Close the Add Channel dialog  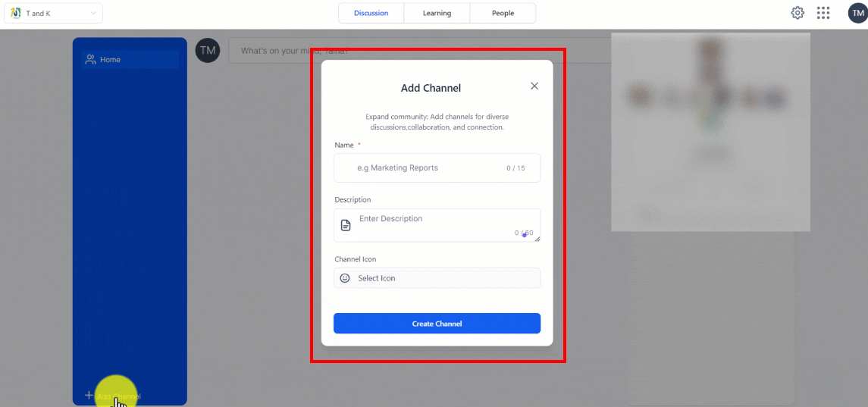pos(534,86)
